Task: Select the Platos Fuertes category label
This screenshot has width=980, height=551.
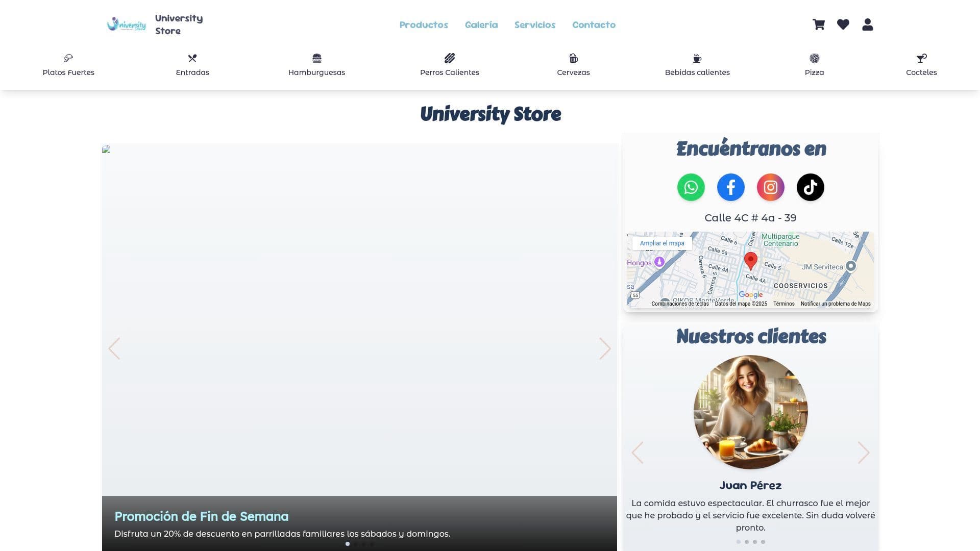Action: coord(68,72)
